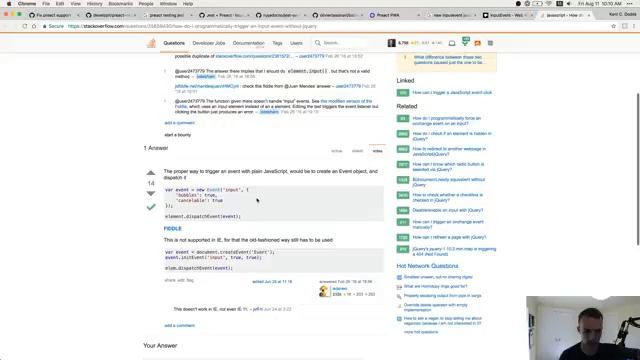This screenshot has height=360, width=640.
Task: Click the user avatar in the header
Action: [391, 43]
